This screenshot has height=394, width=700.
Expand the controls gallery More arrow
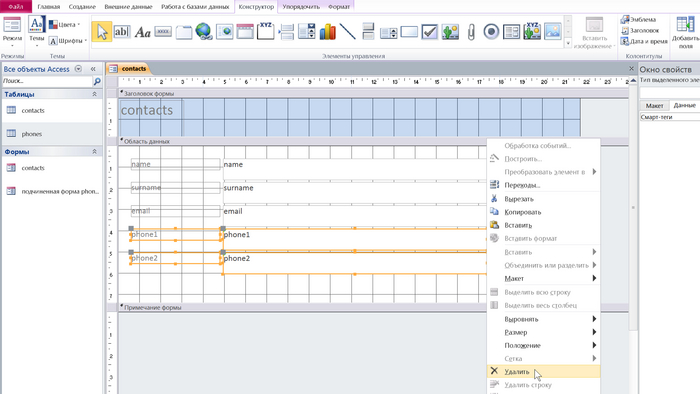[x=568, y=43]
